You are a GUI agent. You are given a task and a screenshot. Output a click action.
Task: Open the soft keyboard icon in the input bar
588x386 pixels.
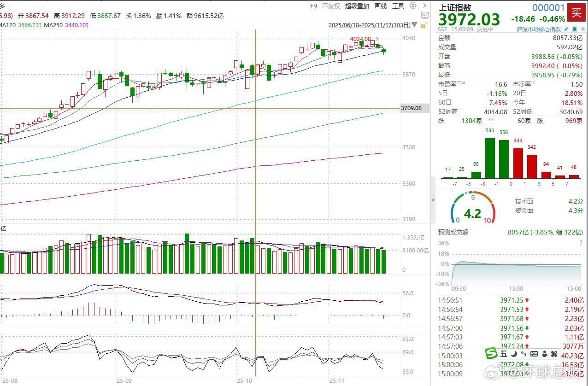tap(534, 354)
